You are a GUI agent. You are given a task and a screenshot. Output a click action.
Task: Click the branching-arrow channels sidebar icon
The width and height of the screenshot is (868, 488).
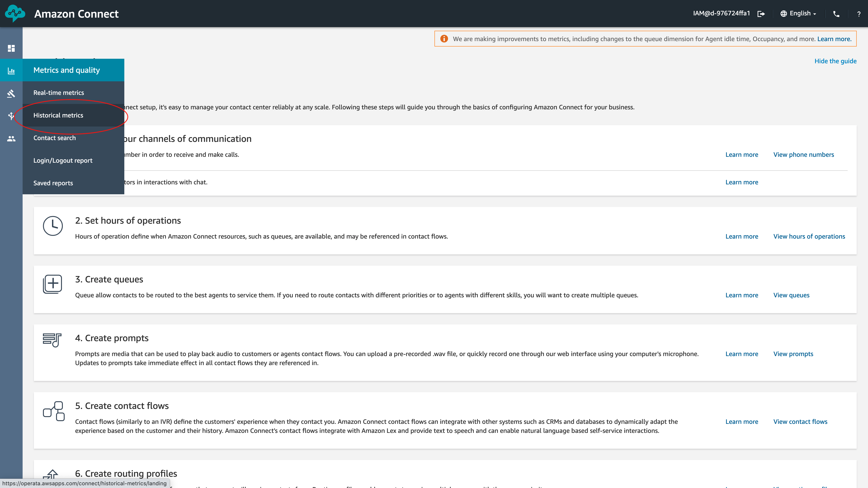pos(11,116)
